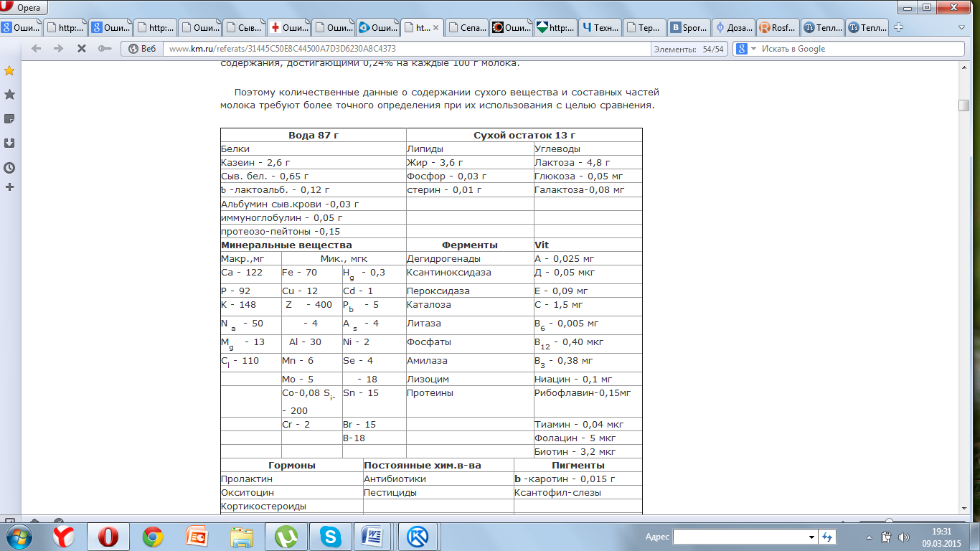Open a new tab with plus icon
Screen dimensions: 980x551
click(x=897, y=28)
